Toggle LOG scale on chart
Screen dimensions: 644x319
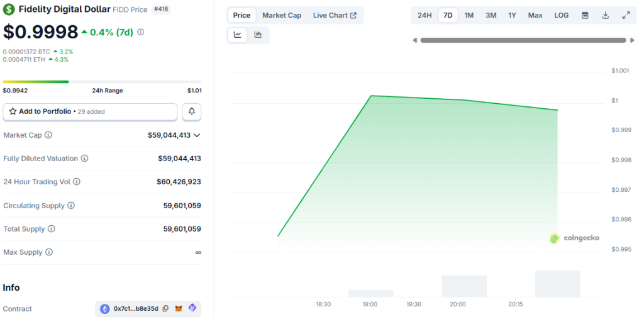562,15
